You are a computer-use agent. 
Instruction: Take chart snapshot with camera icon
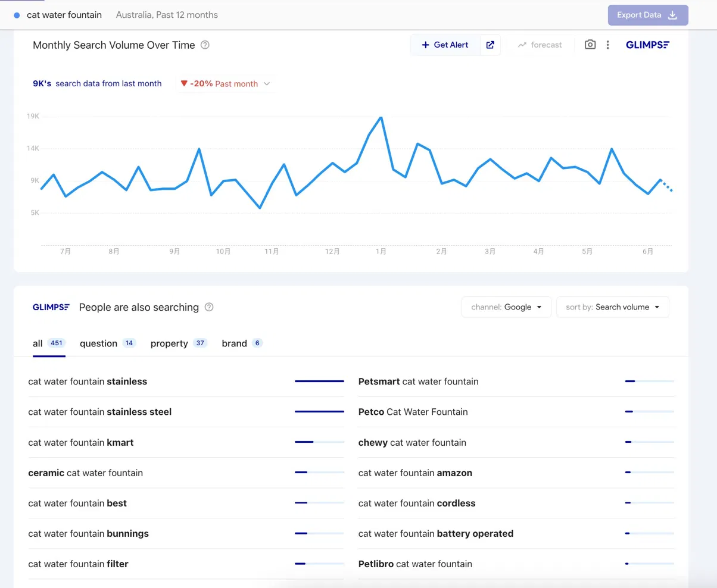click(x=590, y=45)
